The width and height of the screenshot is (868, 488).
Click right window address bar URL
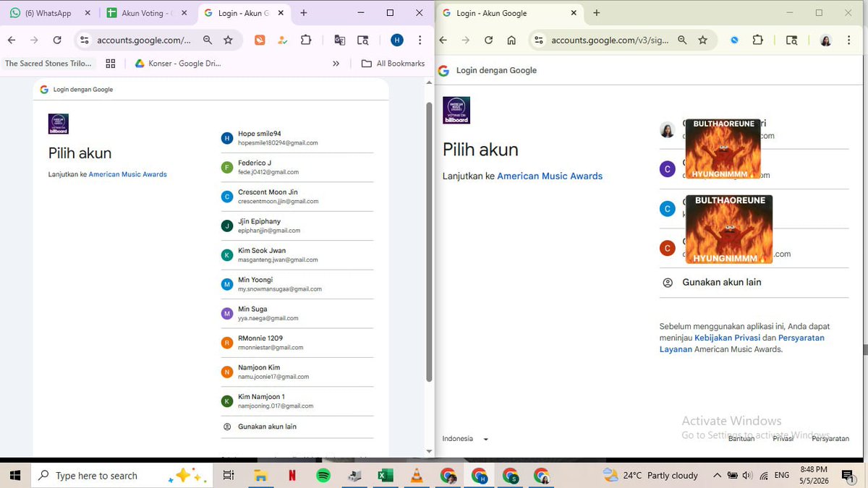608,40
